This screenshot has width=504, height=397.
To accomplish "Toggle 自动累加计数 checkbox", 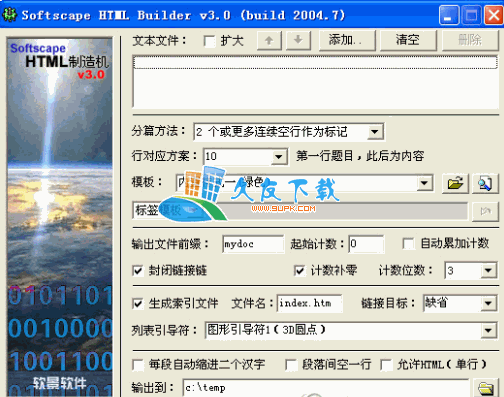I will tap(408, 244).
